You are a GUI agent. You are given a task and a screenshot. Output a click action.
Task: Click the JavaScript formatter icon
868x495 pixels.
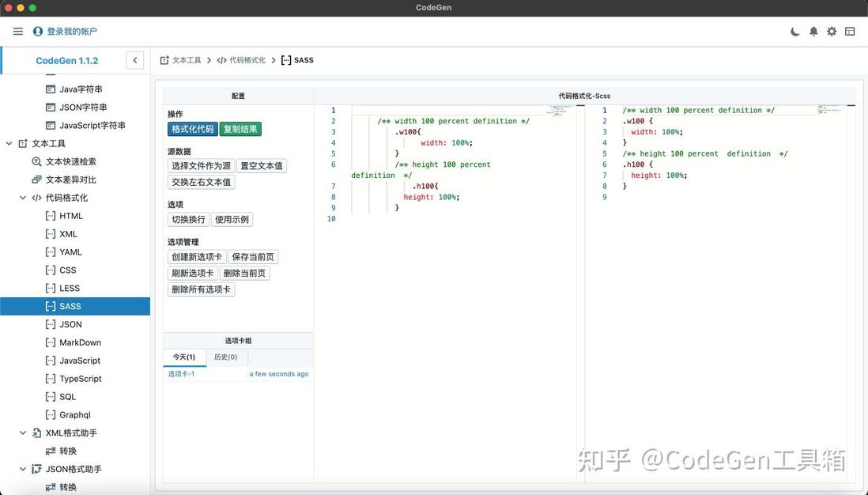[51, 361]
